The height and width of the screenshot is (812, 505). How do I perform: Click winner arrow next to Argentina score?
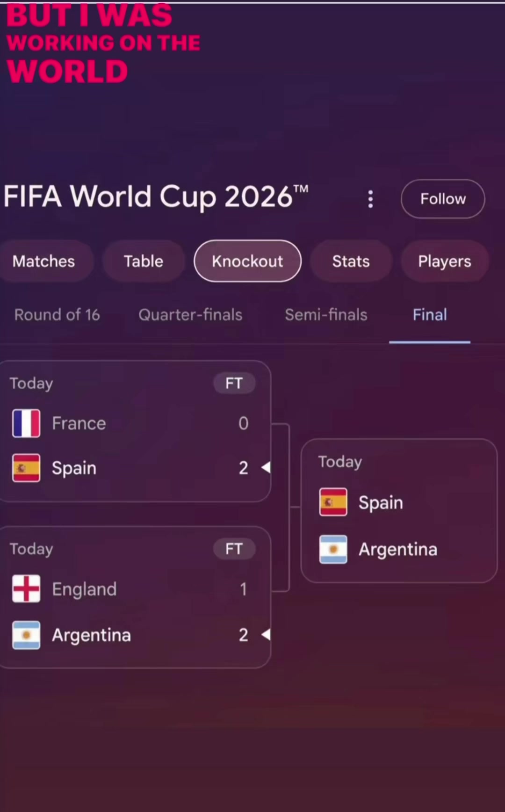coord(266,635)
